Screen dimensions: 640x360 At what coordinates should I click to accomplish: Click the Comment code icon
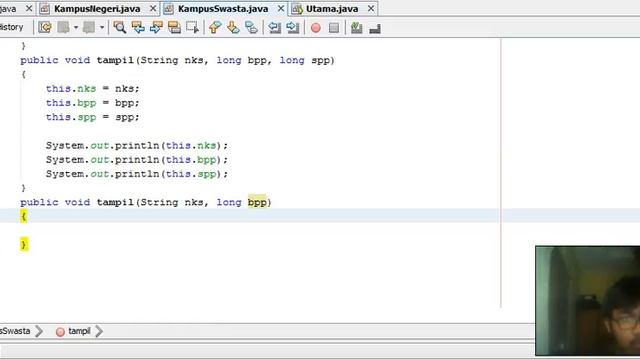(356, 27)
